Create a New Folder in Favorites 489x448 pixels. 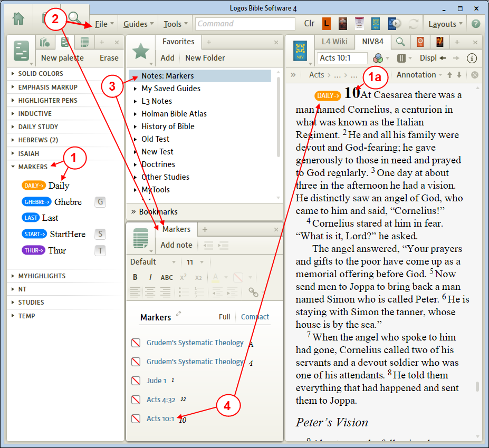(205, 58)
